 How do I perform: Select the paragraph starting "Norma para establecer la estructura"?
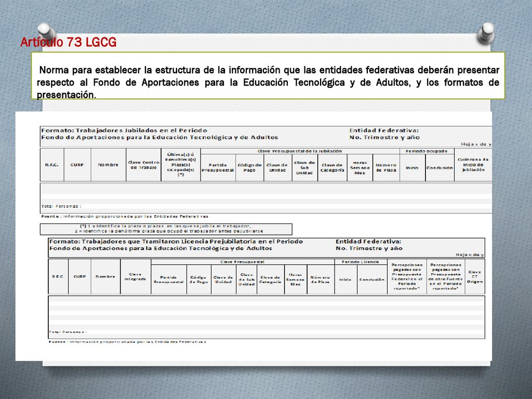click(x=268, y=83)
